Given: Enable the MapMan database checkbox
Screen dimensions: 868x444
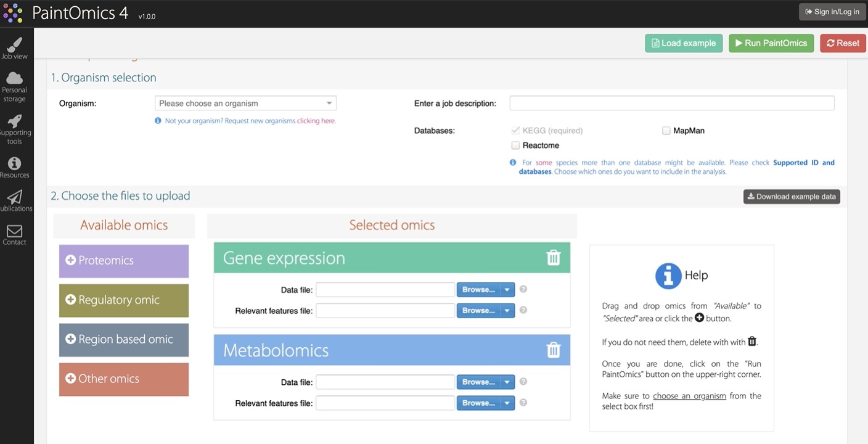Looking at the screenshot, I should click(666, 131).
